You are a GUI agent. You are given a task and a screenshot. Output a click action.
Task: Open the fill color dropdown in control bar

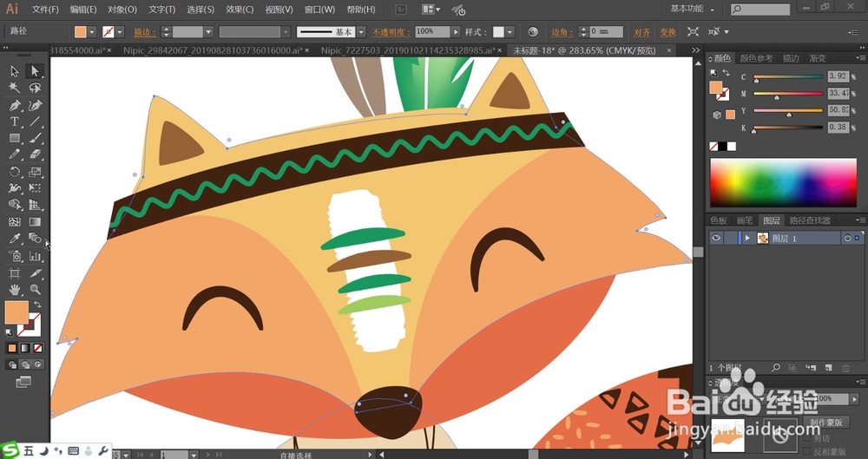(x=93, y=32)
